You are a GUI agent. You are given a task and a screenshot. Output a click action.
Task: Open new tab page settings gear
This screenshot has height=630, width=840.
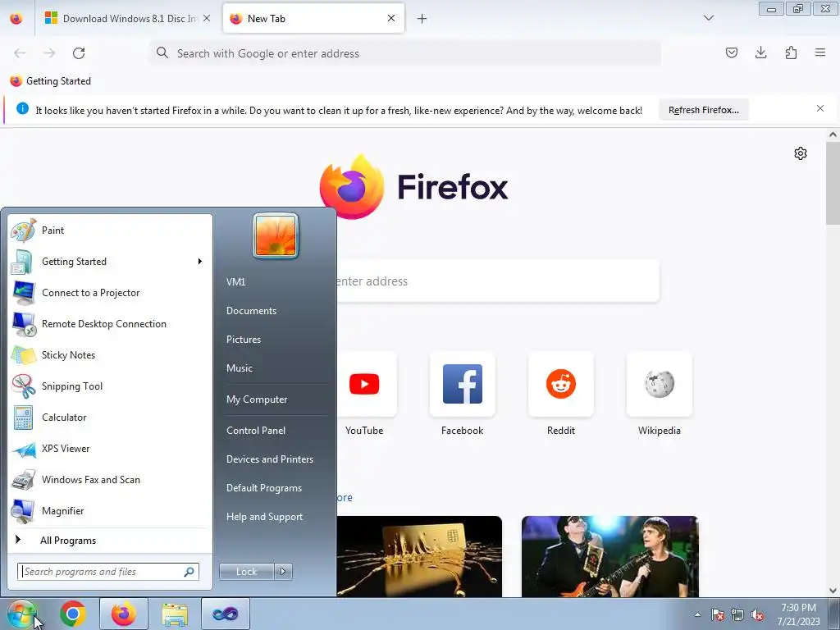click(x=801, y=153)
